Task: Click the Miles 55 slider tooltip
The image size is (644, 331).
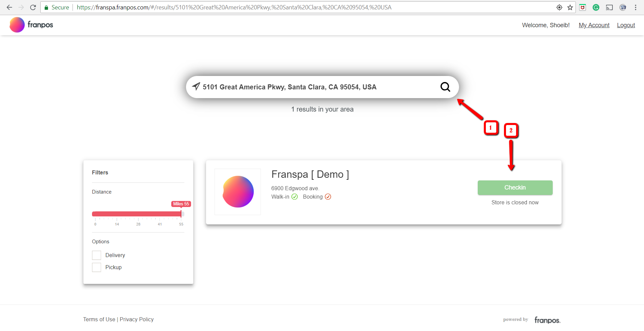Action: coord(181,204)
